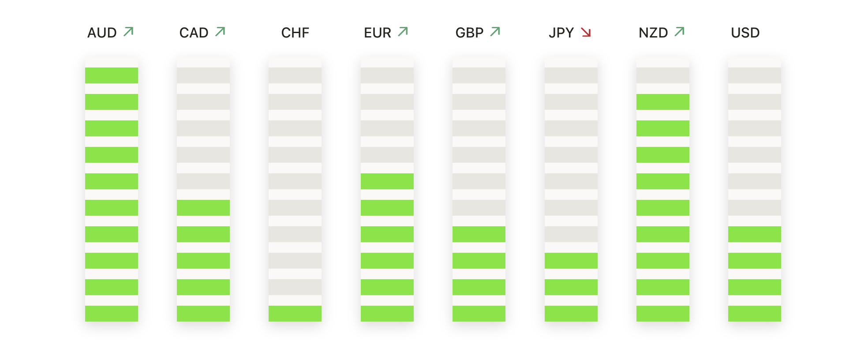
Task: Select the USD currency label
Action: click(x=745, y=33)
